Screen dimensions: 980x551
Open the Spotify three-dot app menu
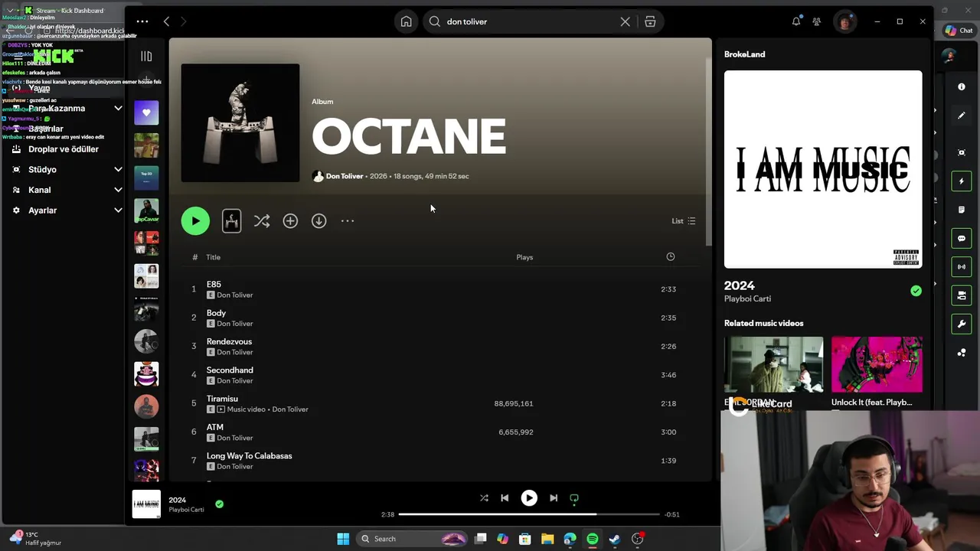click(x=142, y=21)
